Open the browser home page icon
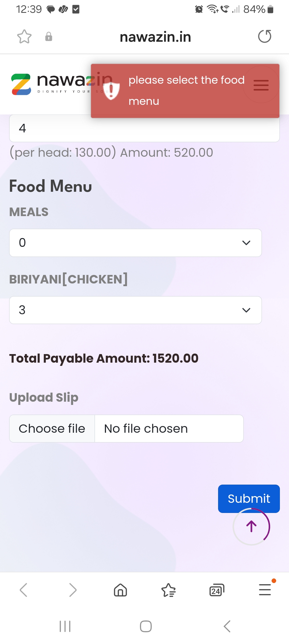289x644 pixels. tap(120, 590)
